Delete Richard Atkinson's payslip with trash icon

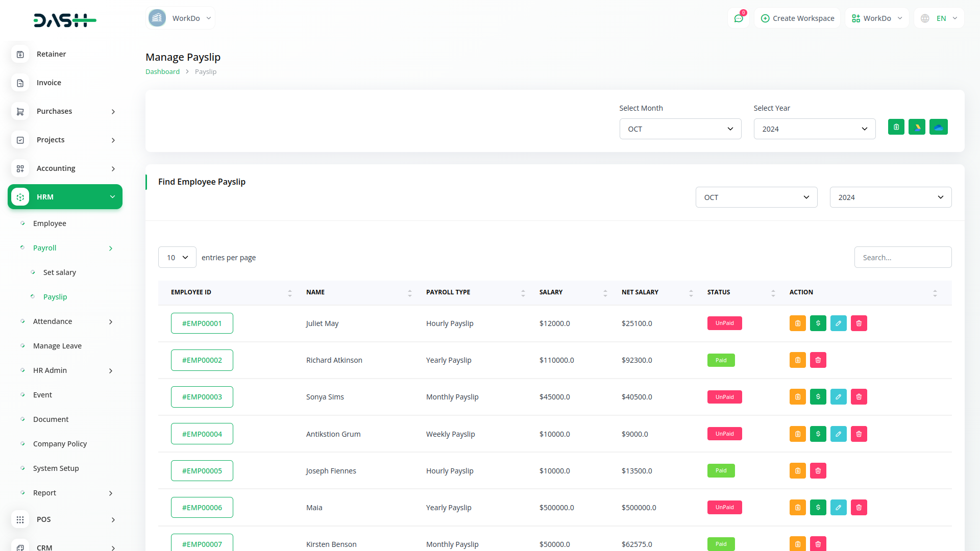point(818,360)
